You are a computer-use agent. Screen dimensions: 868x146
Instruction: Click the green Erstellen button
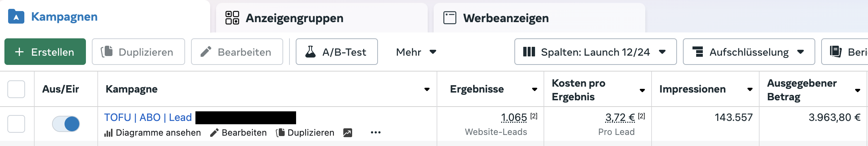click(45, 52)
